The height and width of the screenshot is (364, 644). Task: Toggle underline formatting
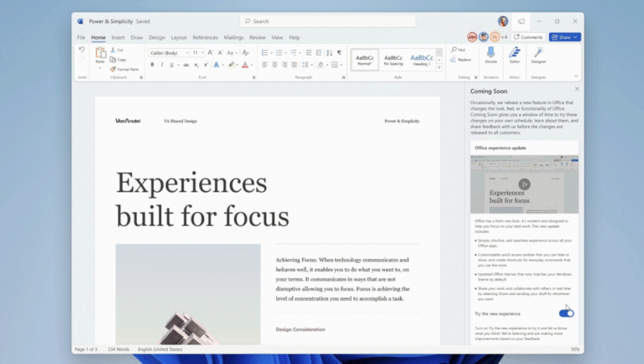pyautogui.click(x=172, y=65)
